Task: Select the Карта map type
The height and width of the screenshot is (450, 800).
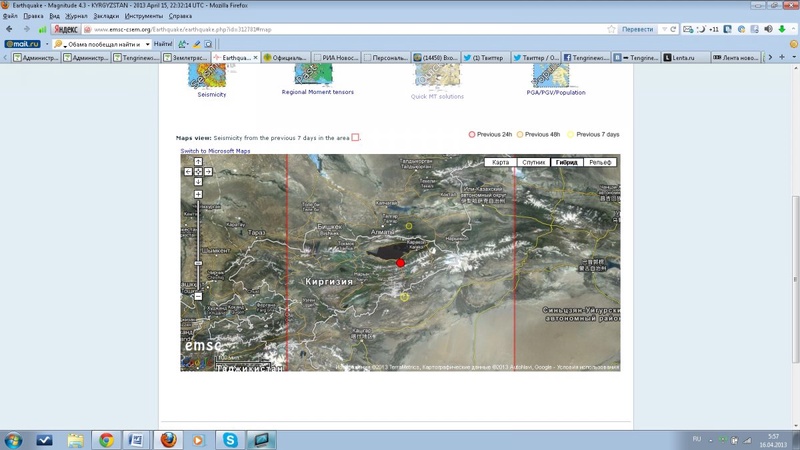Action: click(x=501, y=162)
